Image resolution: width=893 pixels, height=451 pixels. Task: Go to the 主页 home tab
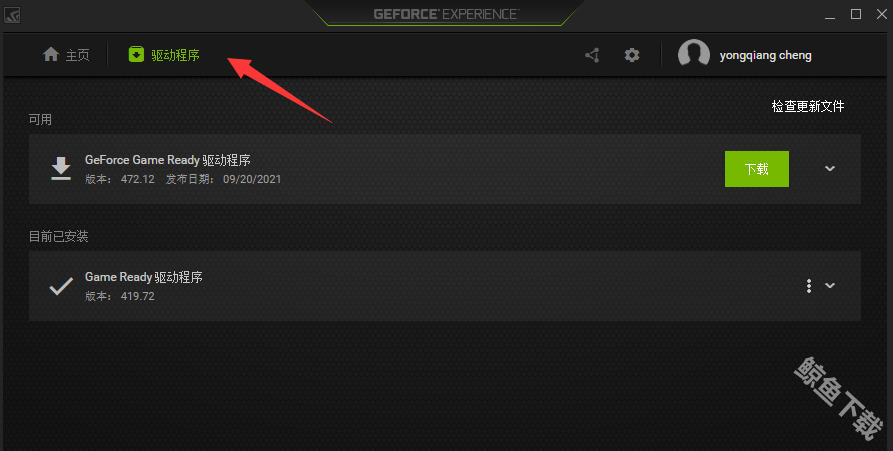point(66,55)
